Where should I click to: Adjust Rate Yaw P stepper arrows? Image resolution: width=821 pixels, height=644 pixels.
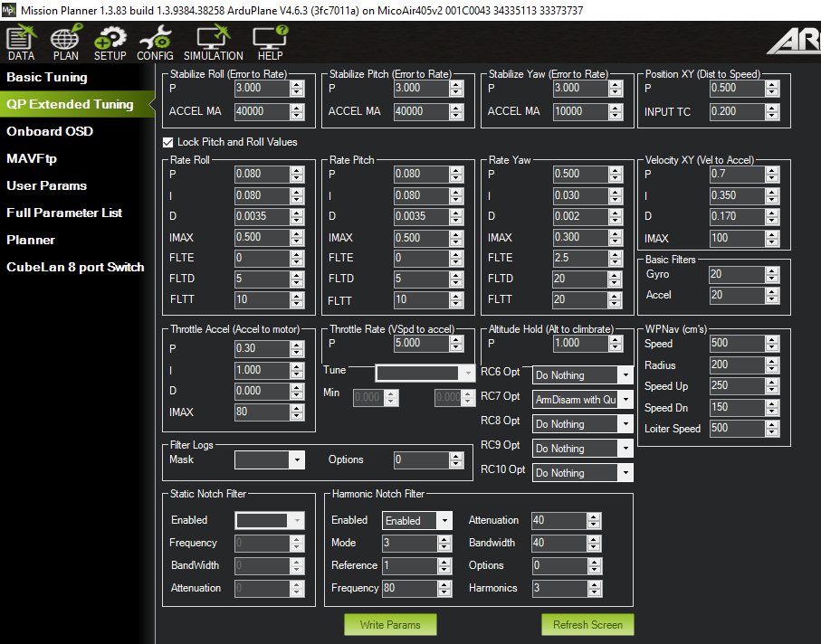tap(616, 175)
